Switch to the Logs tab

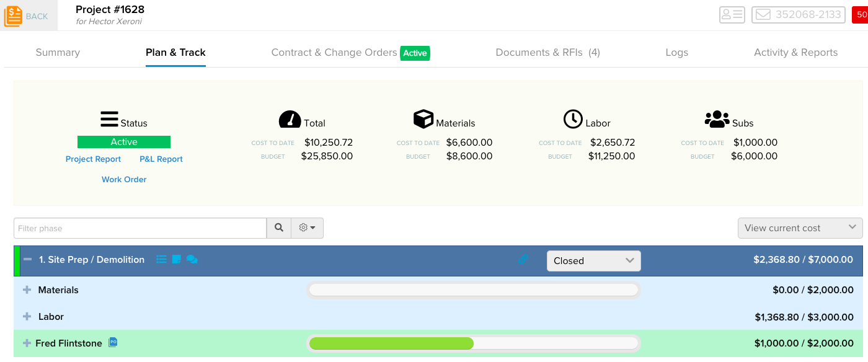click(676, 53)
